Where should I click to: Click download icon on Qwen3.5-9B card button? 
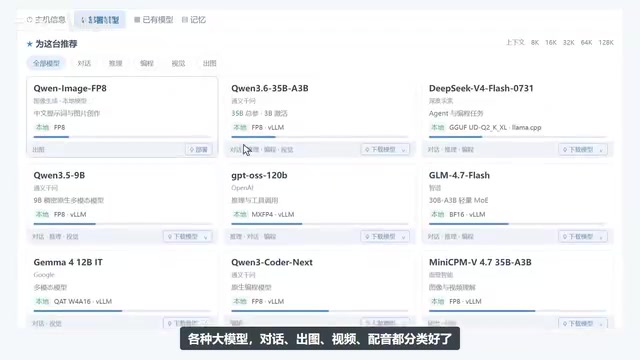click(x=170, y=237)
